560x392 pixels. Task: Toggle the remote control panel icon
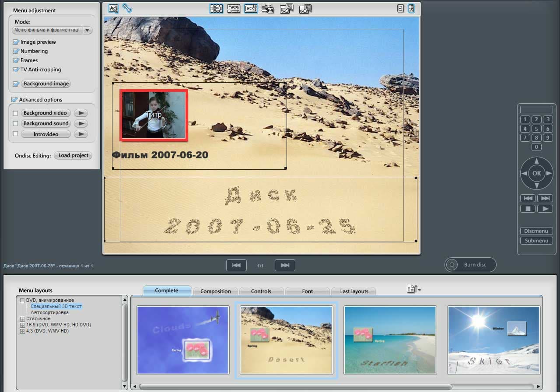(x=411, y=8)
